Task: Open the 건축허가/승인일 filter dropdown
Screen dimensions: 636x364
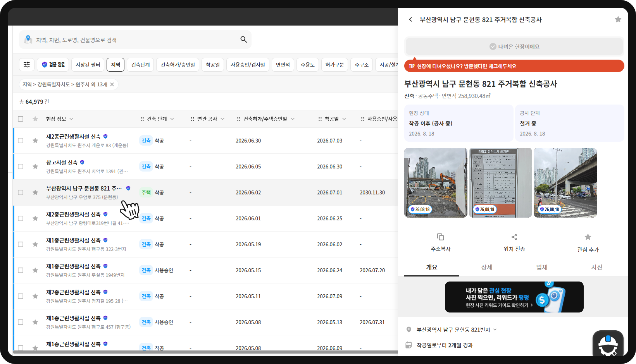Action: [178, 65]
